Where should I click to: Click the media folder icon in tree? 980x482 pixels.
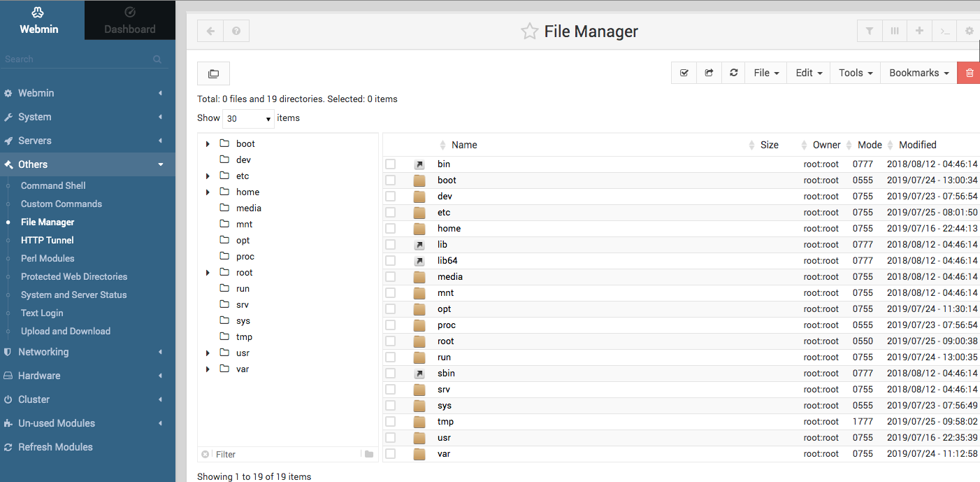(224, 208)
